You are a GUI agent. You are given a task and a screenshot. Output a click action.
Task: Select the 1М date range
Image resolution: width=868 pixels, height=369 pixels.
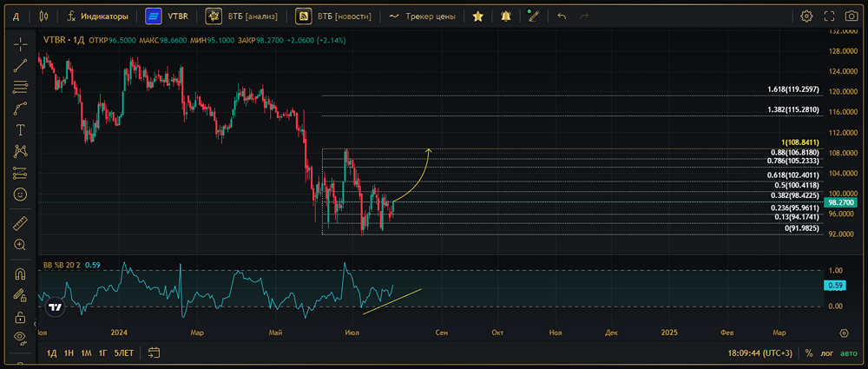(86, 353)
